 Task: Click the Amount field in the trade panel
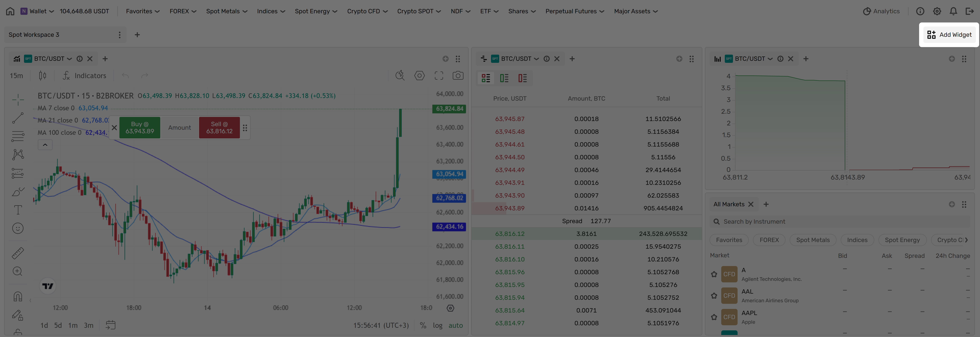coord(179,128)
